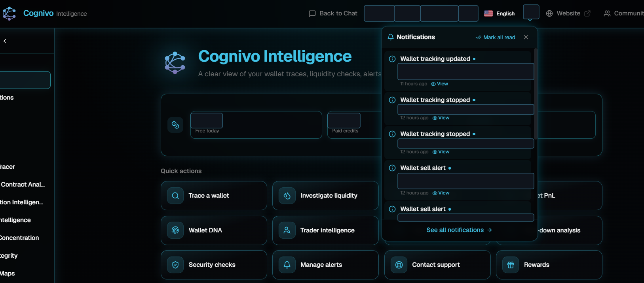Open Rewards quick action

tap(549, 265)
